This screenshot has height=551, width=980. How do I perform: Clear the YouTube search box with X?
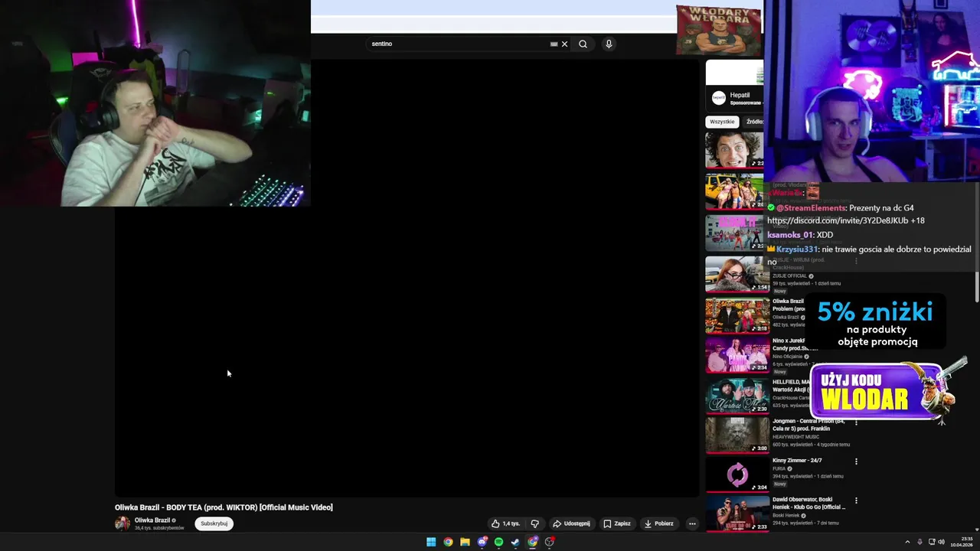(x=564, y=44)
